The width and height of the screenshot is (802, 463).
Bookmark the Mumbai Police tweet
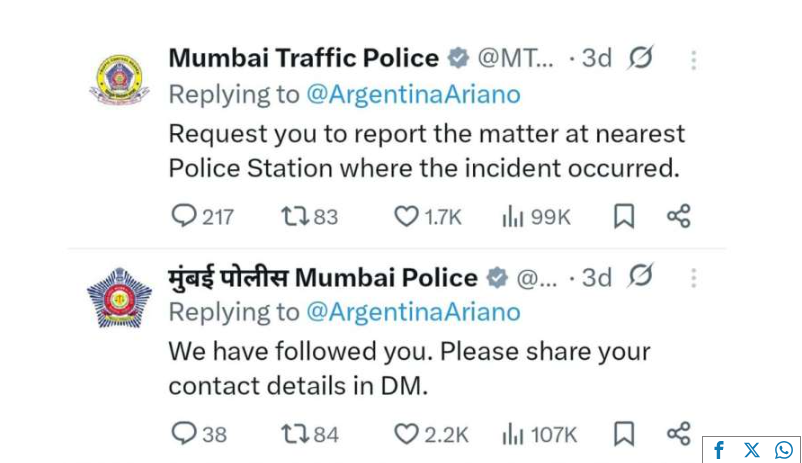624,434
